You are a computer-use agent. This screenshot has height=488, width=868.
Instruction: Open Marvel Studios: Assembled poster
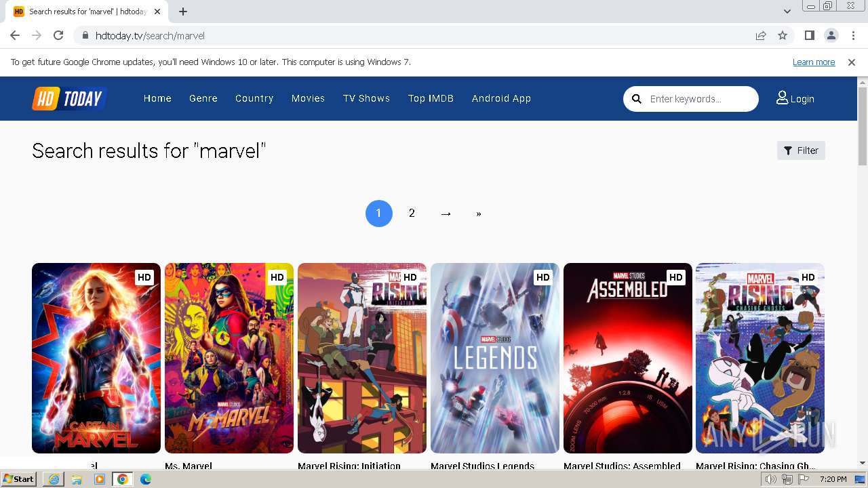[628, 358]
